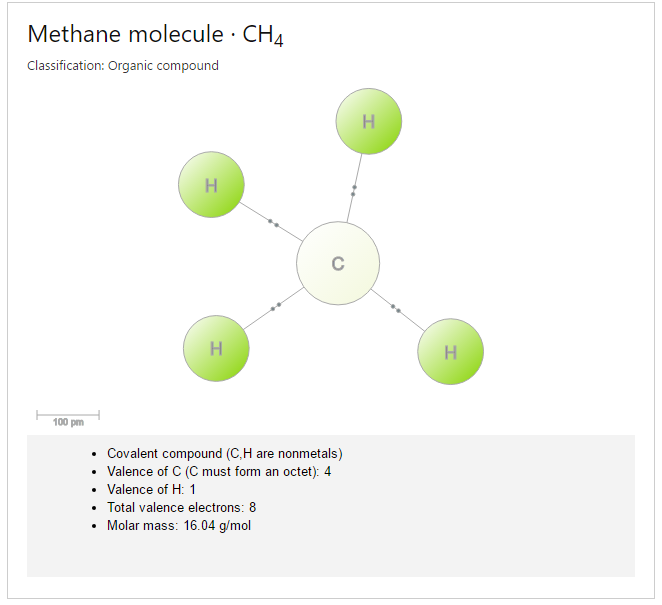Click the Molar mass 16.04 g/mol line

(179, 526)
